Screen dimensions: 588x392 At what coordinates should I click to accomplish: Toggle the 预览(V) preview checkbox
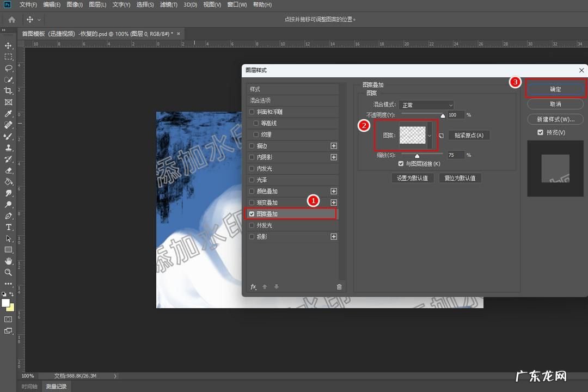[x=540, y=132]
